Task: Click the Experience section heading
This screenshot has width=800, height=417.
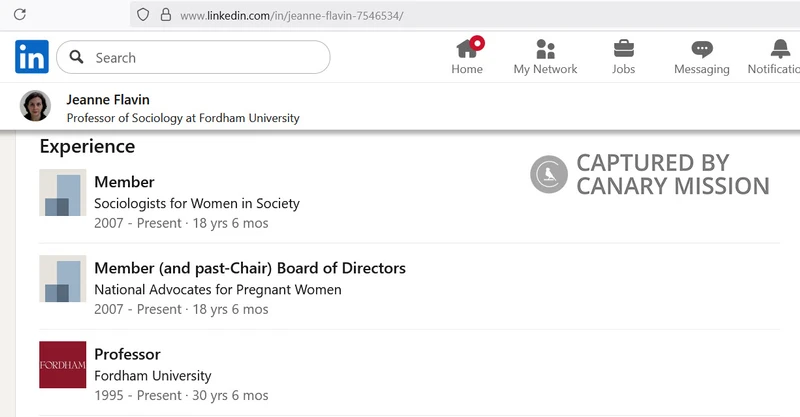Action: coord(87,146)
